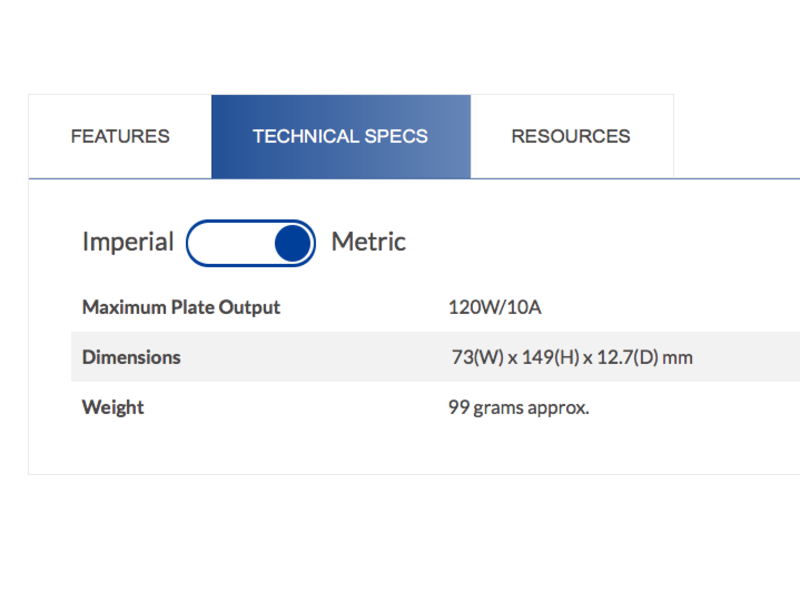The height and width of the screenshot is (600, 800).
Task: Click the word Output in the first row
Action: (249, 307)
